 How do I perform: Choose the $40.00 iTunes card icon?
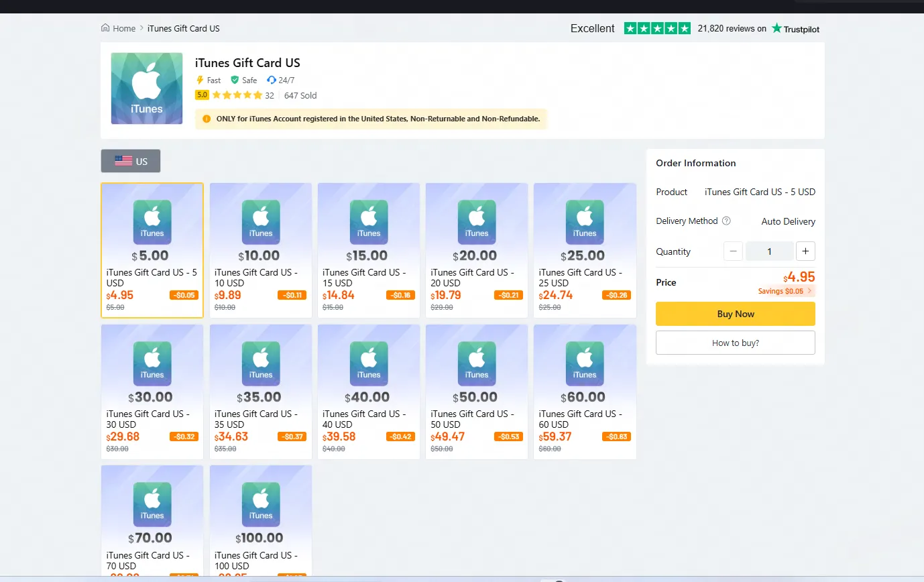coord(369,363)
